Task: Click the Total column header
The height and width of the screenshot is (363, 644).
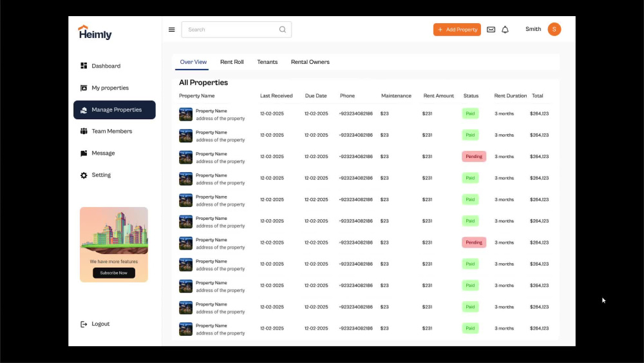Action: pos(538,96)
